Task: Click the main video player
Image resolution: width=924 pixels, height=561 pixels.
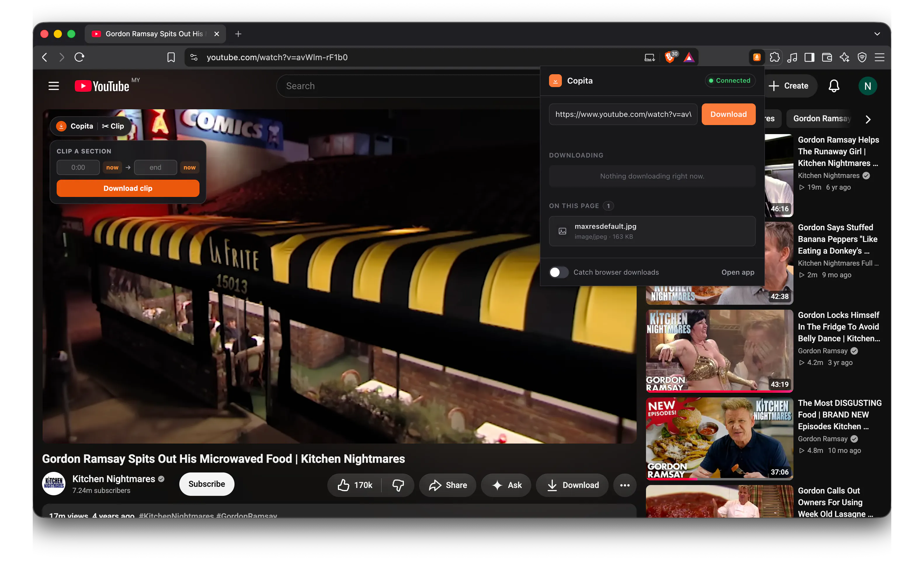Action: tap(339, 277)
